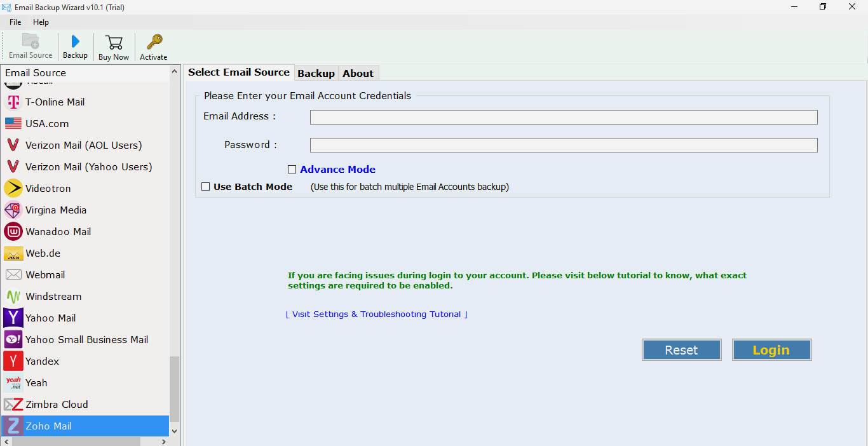Switch to Select Email Source tab

(x=239, y=72)
